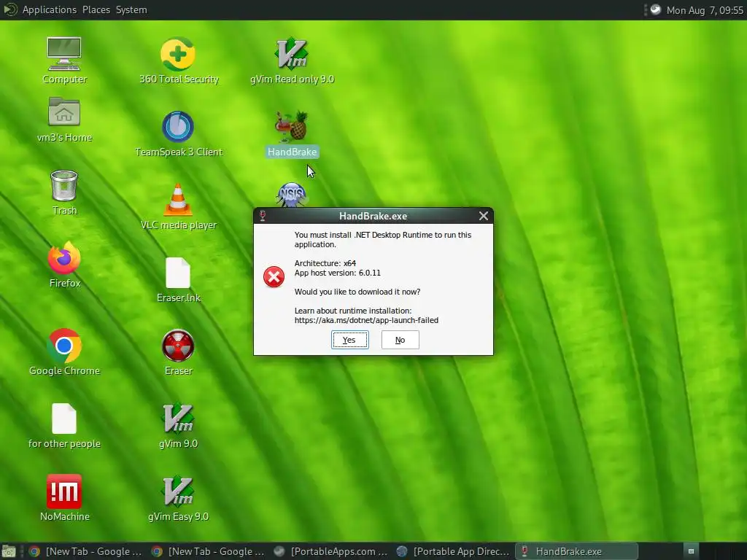
Task: Switch to Portable App Directory taskbar window
Action: tap(453, 551)
